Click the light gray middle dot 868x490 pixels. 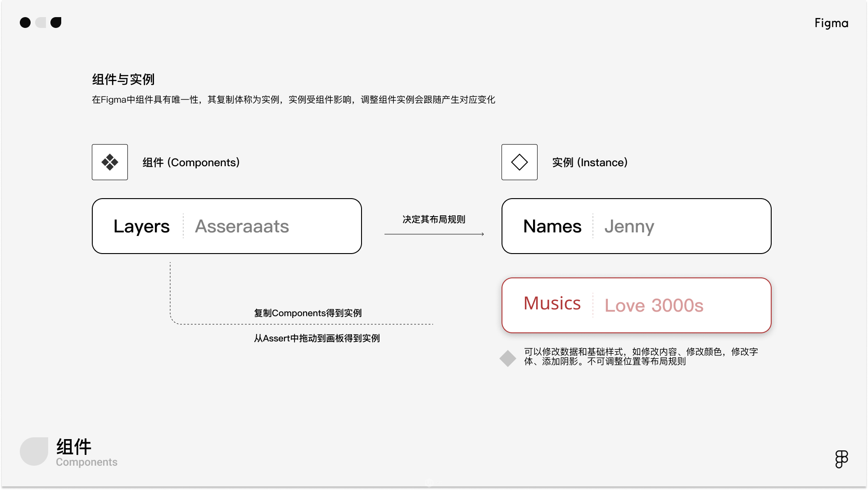pyautogui.click(x=41, y=23)
